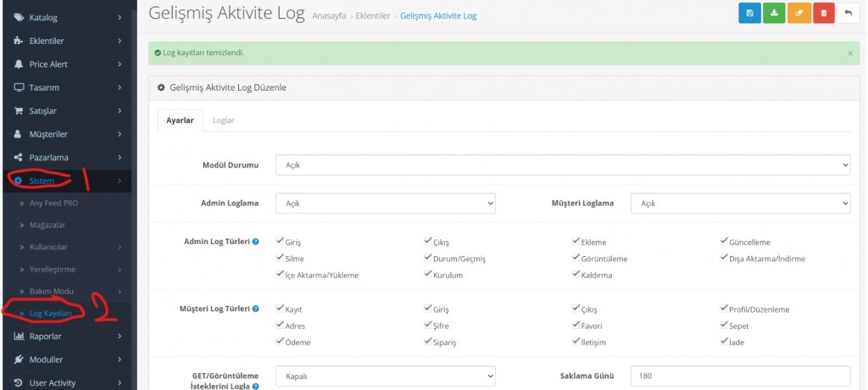Uncheck the Sepet customer log checkbox
The width and height of the screenshot is (868, 390).
[725, 326]
